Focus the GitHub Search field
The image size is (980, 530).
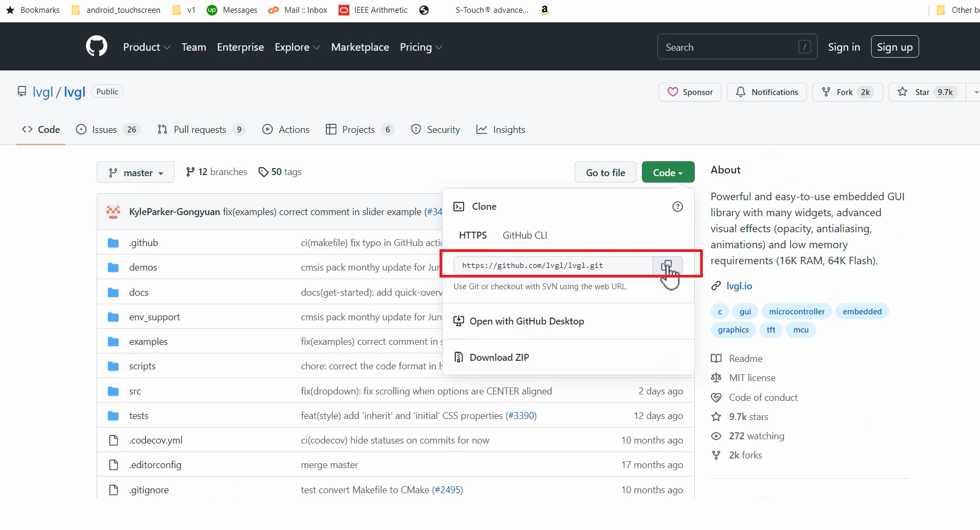(x=737, y=47)
